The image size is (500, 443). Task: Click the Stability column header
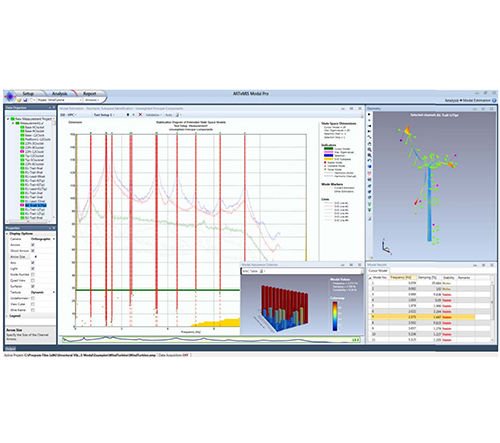pos(448,277)
